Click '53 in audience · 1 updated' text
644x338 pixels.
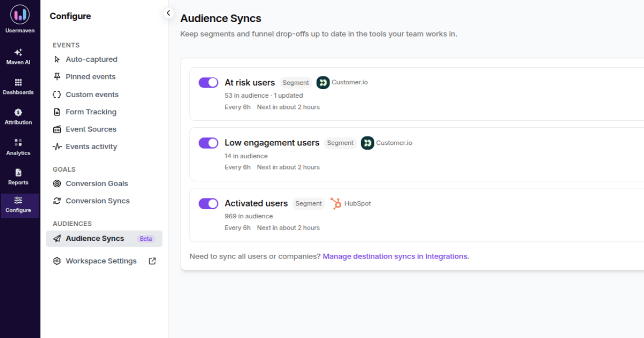[x=264, y=95]
